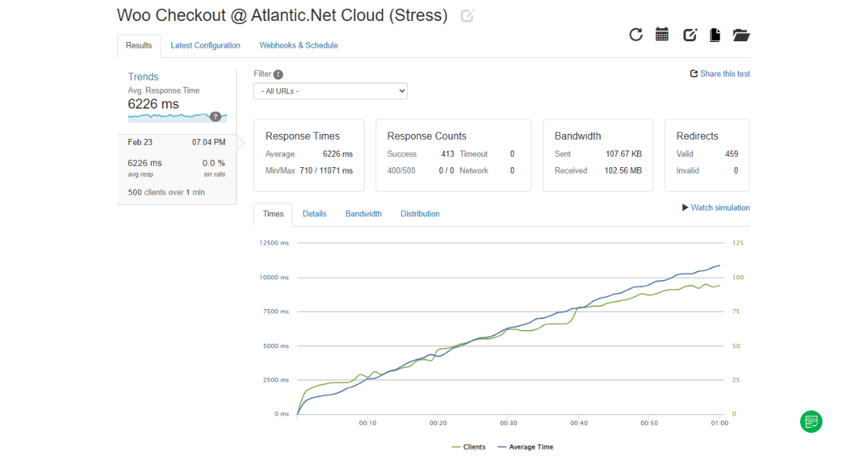This screenshot has height=456, width=868.
Task: Click the edit test icon in toolbar
Action: tap(690, 35)
